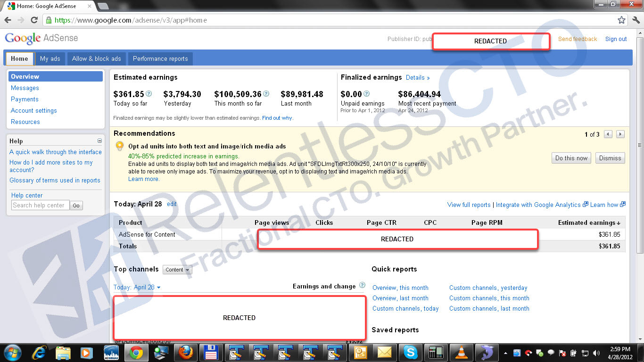Click the external-link icon beside Integrate with Google Analytics
The image size is (644, 362).
pyautogui.click(x=585, y=205)
